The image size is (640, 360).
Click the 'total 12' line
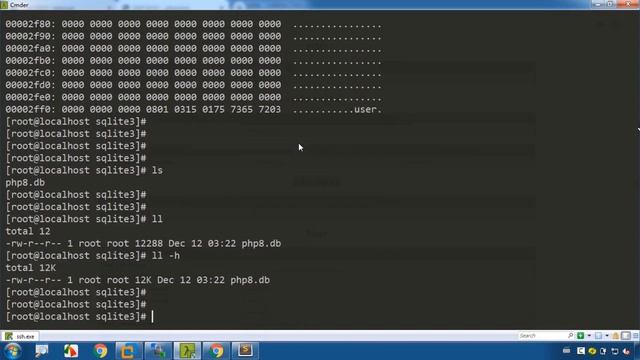click(x=28, y=231)
